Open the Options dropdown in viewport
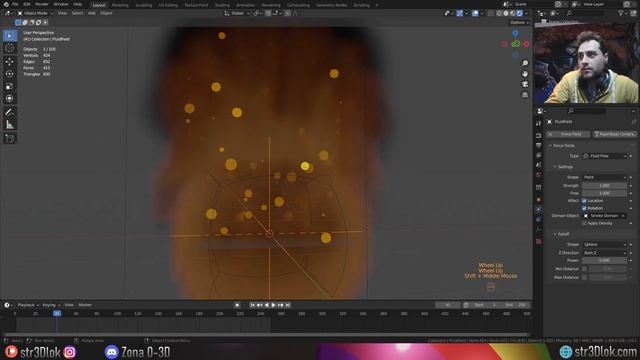 click(519, 22)
